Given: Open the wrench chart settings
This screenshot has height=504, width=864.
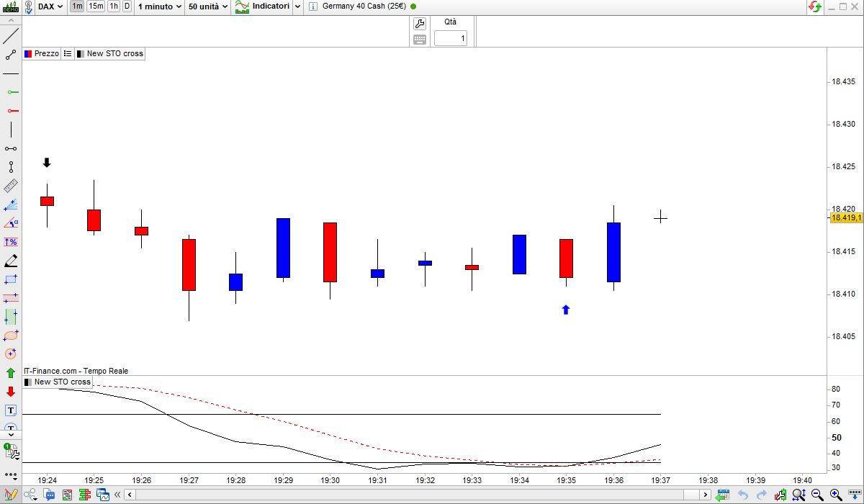Looking at the screenshot, I should pos(420,24).
